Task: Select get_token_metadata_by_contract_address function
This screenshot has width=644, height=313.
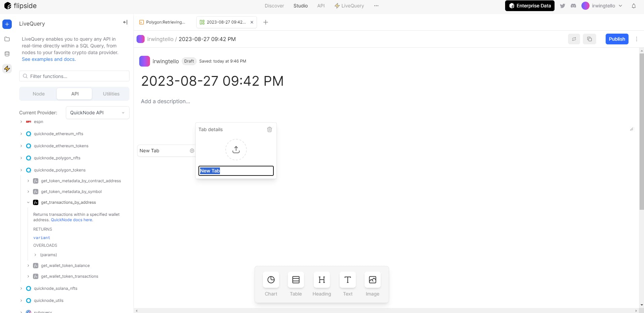Action: (x=81, y=181)
